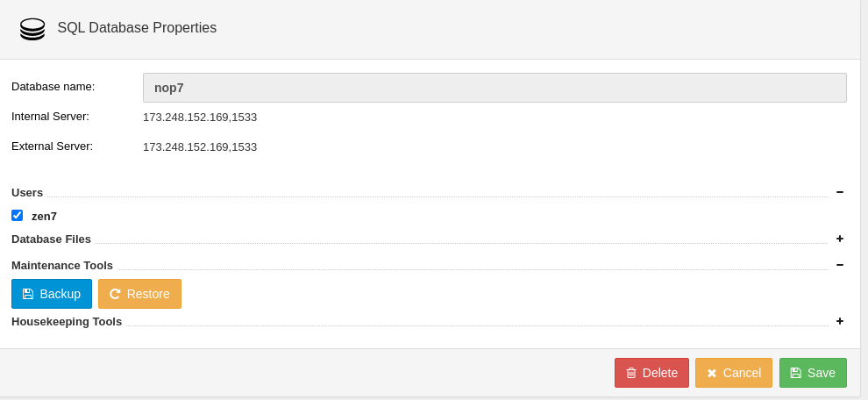Click the circular arrow icon on Restore
Image resolution: width=868 pixels, height=400 pixels.
(x=115, y=294)
